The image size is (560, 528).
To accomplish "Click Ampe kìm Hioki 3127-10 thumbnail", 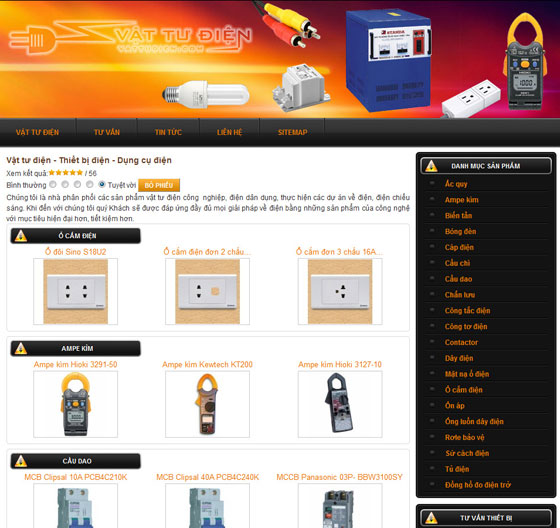I will point(340,404).
